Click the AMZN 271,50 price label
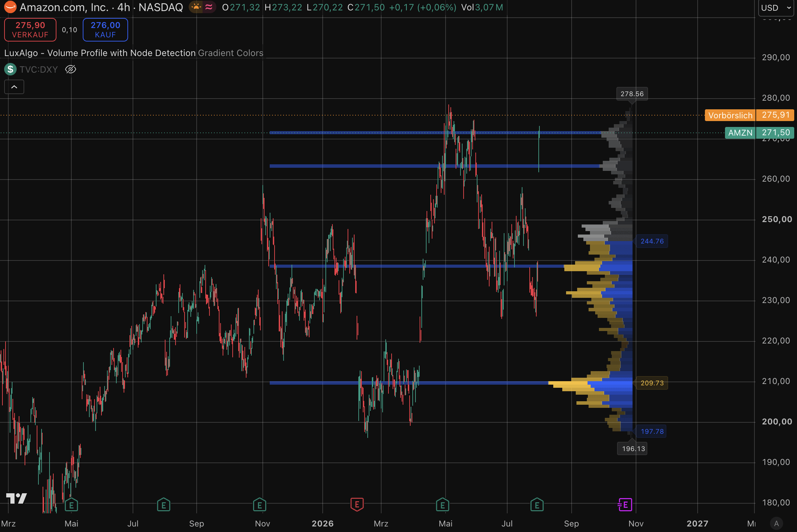The width and height of the screenshot is (797, 532). (759, 133)
